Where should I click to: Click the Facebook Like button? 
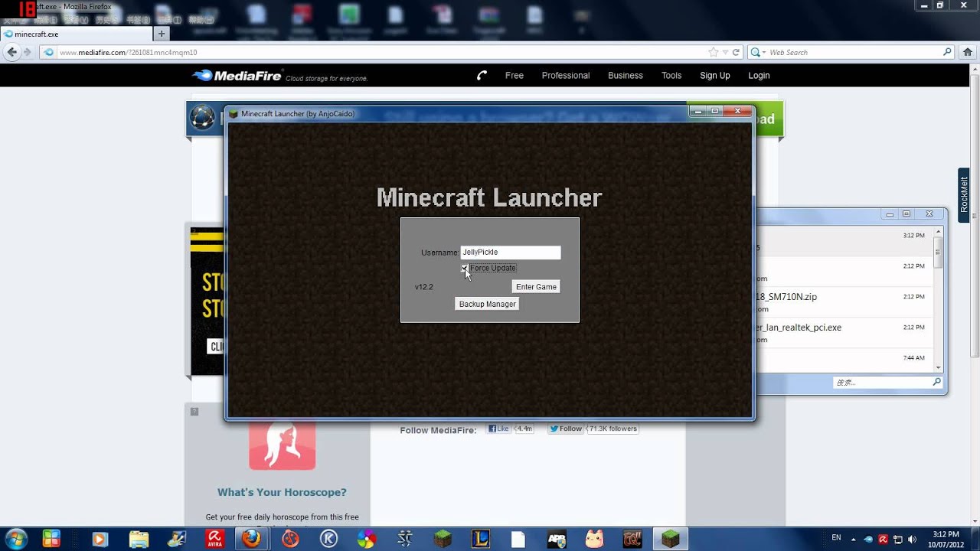[x=499, y=429]
